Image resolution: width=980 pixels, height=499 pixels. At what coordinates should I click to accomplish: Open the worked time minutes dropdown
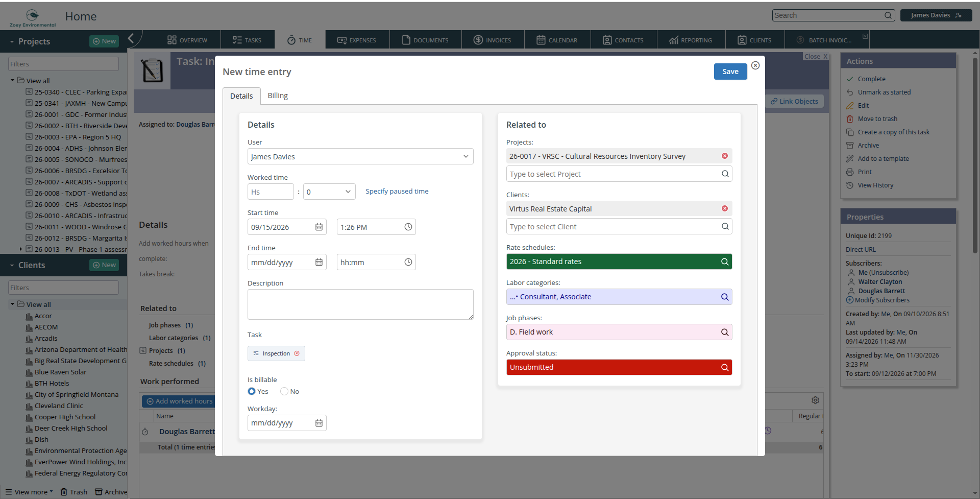click(330, 192)
